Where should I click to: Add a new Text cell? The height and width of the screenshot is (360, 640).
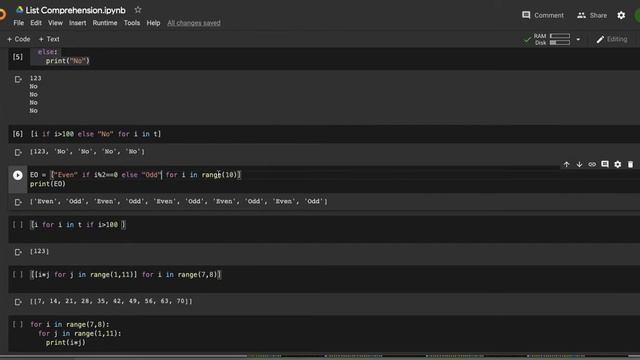(49, 39)
